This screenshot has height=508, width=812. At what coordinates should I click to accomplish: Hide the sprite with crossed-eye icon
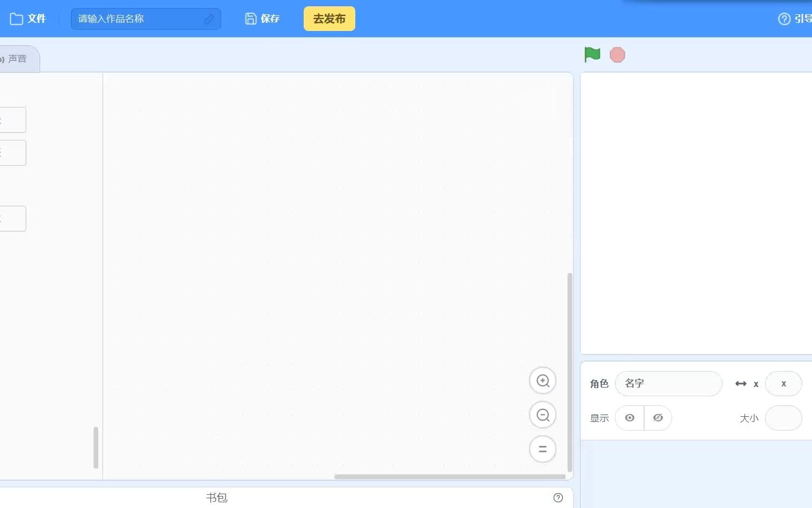(658, 418)
